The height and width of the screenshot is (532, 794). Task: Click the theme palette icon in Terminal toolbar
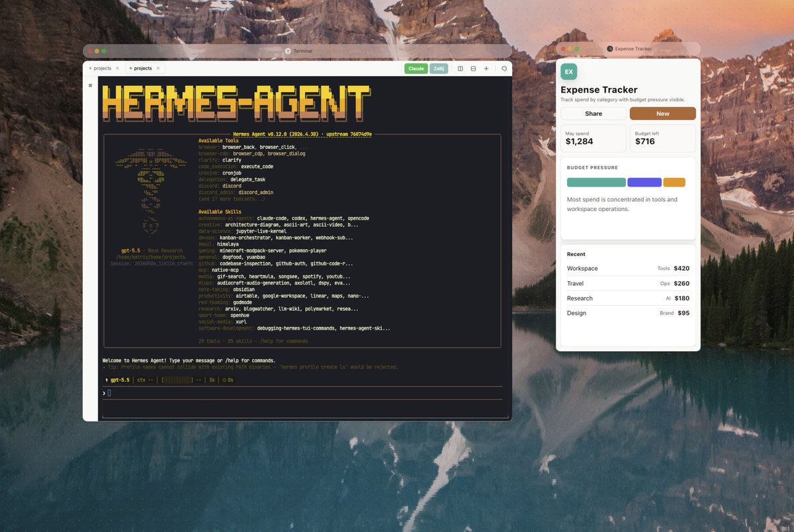click(x=504, y=68)
